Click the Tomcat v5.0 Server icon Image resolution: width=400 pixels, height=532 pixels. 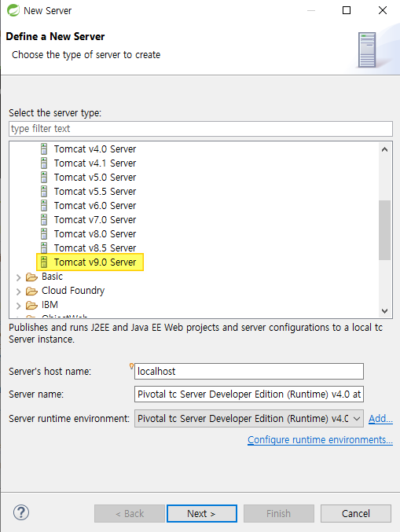(44, 178)
